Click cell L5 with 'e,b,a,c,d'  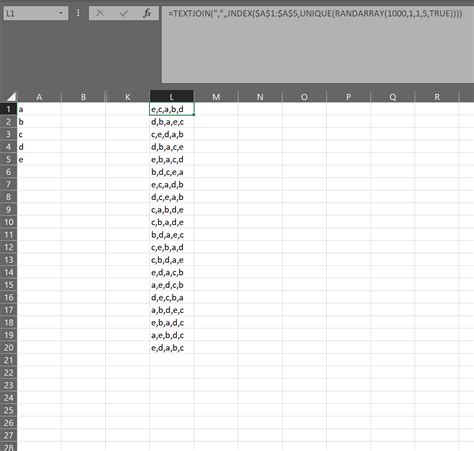(171, 159)
